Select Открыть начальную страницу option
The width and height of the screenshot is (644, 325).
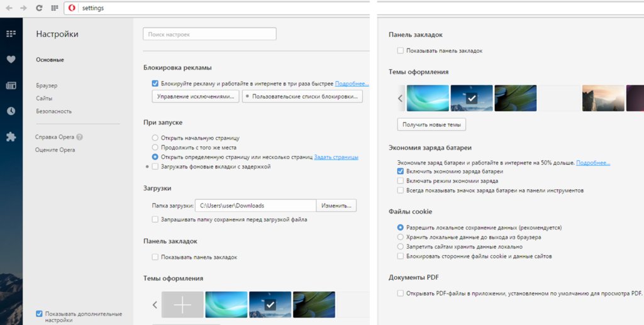pyautogui.click(x=155, y=138)
